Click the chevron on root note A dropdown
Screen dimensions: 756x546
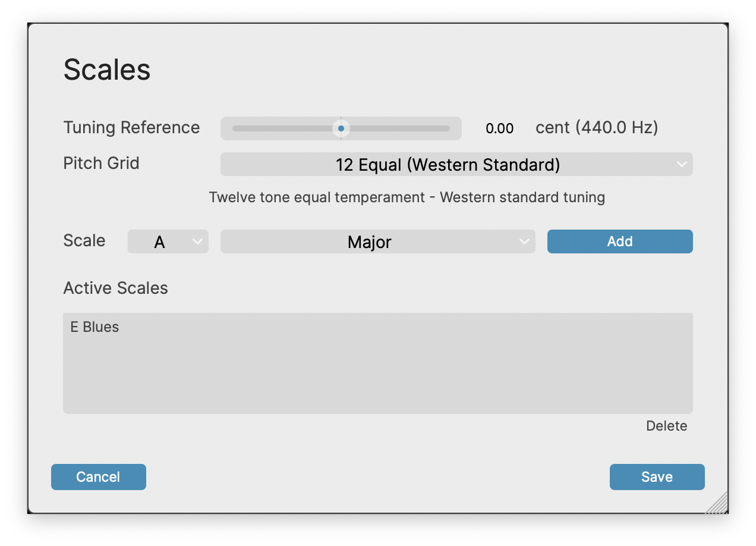pyautogui.click(x=197, y=241)
